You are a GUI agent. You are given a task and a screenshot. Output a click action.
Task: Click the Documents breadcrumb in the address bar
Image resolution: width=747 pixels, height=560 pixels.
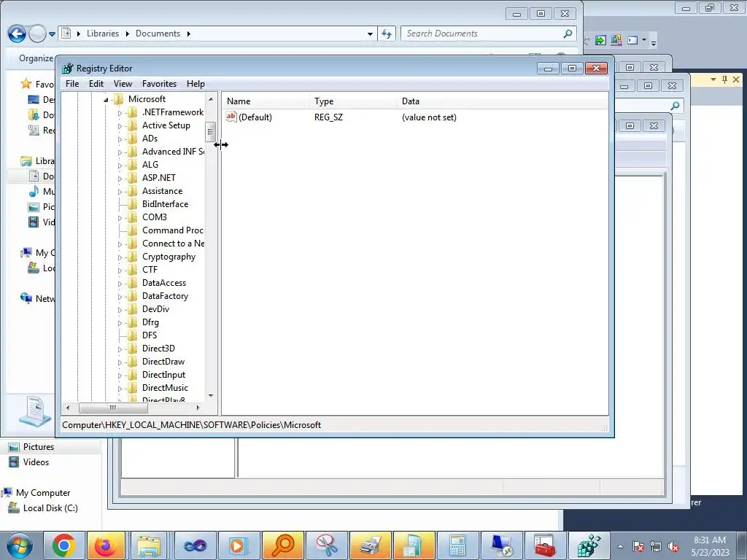158,34
